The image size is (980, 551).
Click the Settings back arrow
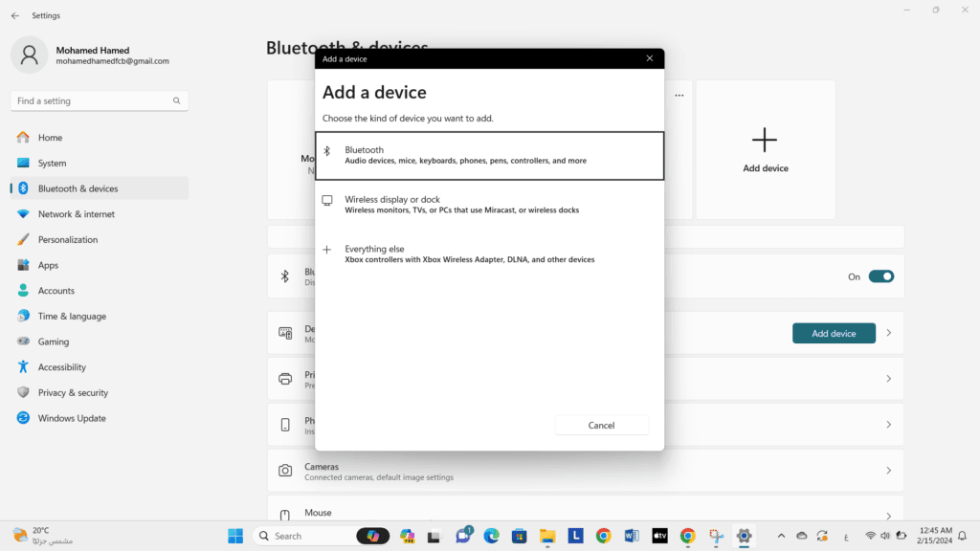pyautogui.click(x=14, y=15)
